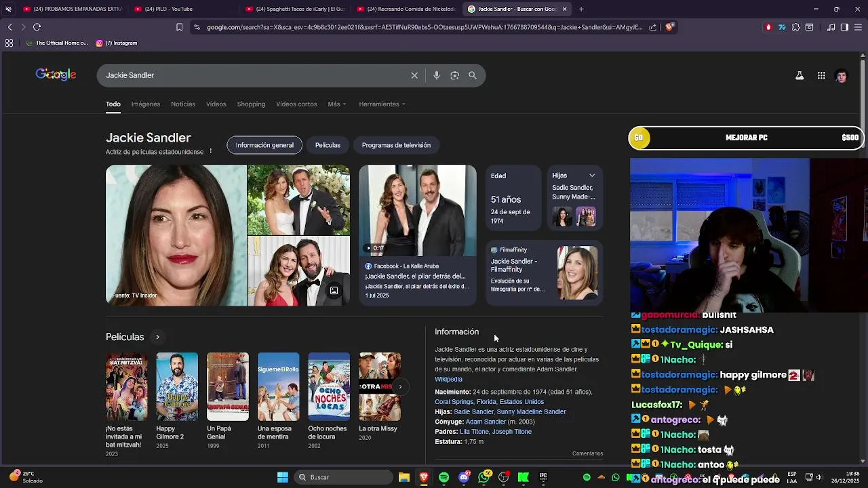Screen dimensions: 868x488
Task: Switch to Videos search tab
Action: 216,104
